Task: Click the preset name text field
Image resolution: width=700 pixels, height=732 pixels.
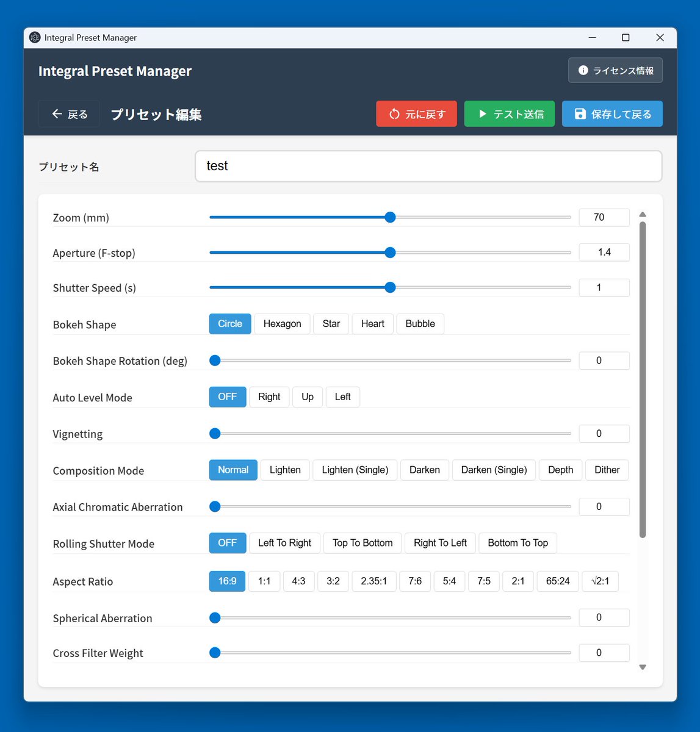Action: point(427,165)
